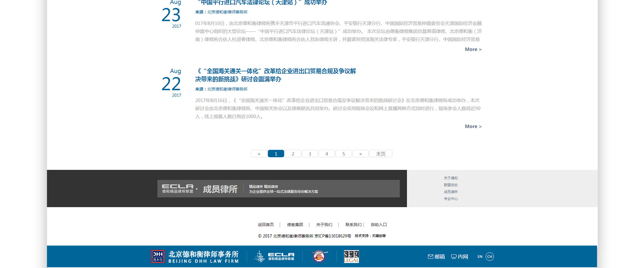The image size is (644, 268).
Task: Click 返回首页 footer link
Action: click(266, 225)
